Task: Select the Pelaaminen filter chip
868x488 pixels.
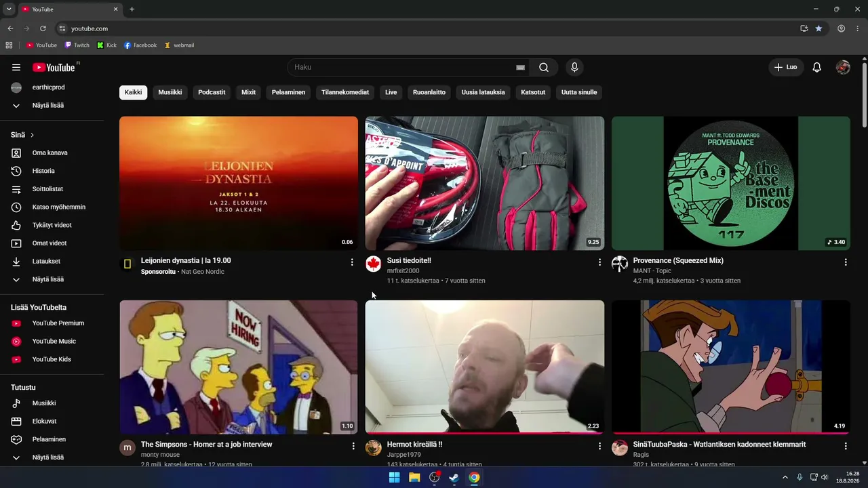Action: coord(288,92)
